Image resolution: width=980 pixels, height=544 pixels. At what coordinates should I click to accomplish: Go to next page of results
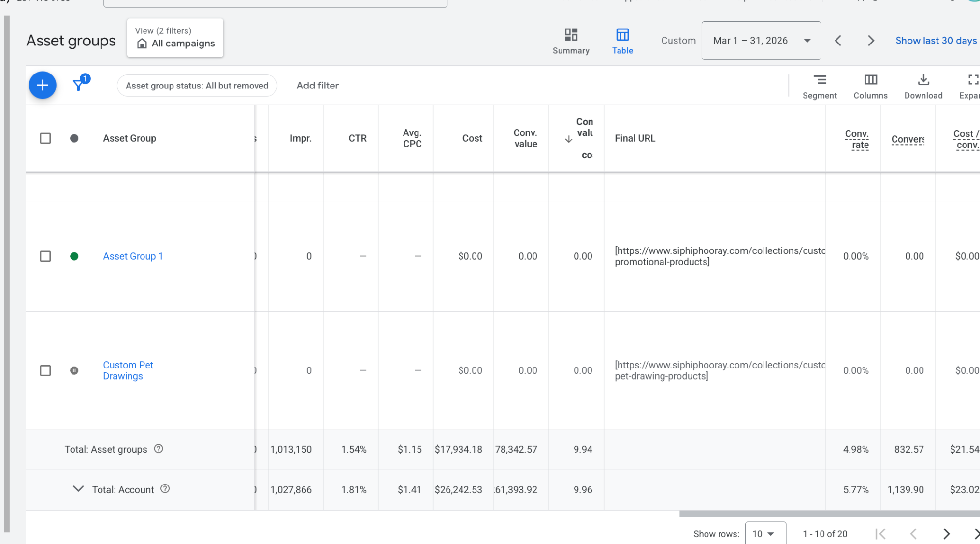(946, 534)
